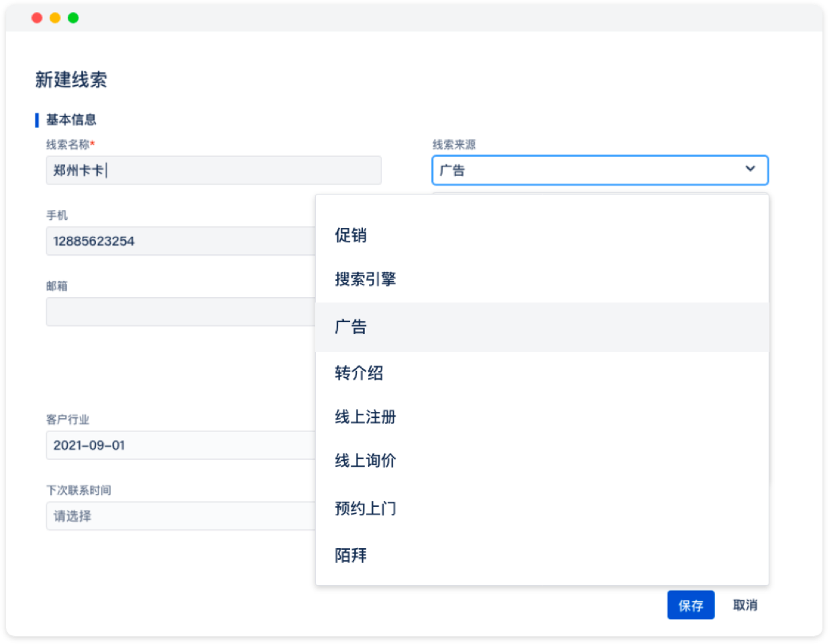Click the green maximize window button
Viewport: 829px width, 644px height.
[x=73, y=18]
